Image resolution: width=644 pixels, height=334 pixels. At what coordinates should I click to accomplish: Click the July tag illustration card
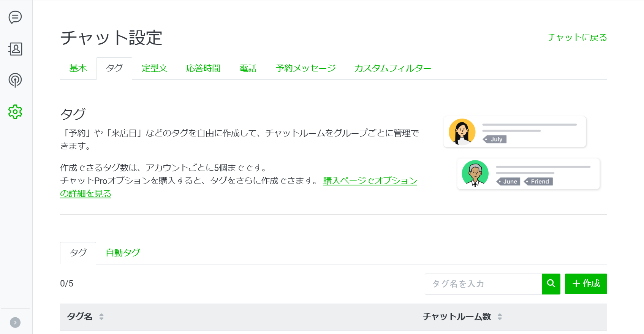[514, 132]
